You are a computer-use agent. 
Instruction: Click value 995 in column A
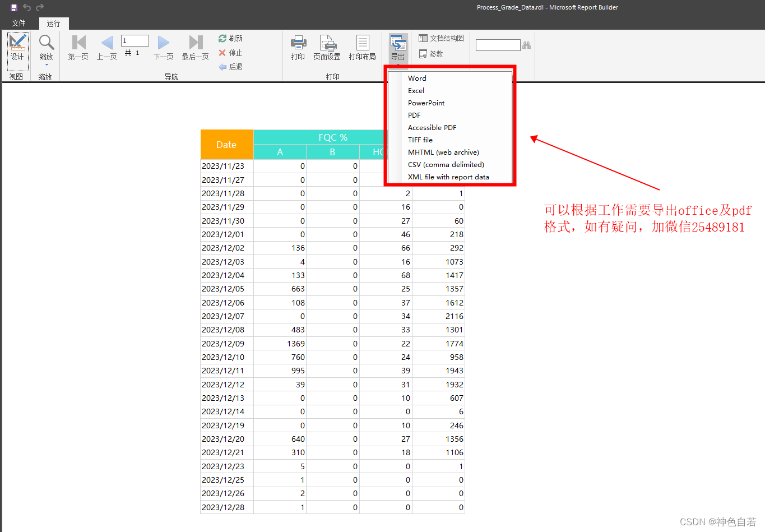298,371
